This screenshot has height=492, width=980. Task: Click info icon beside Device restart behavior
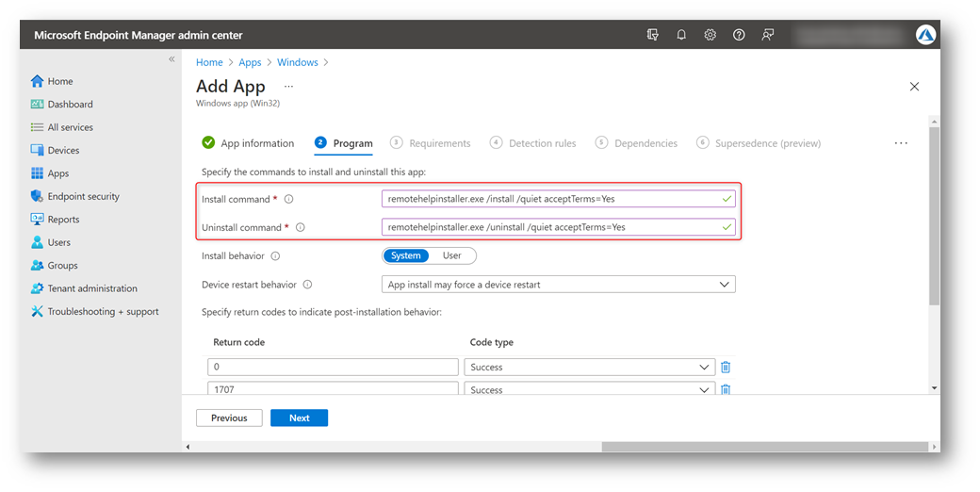pos(307,285)
